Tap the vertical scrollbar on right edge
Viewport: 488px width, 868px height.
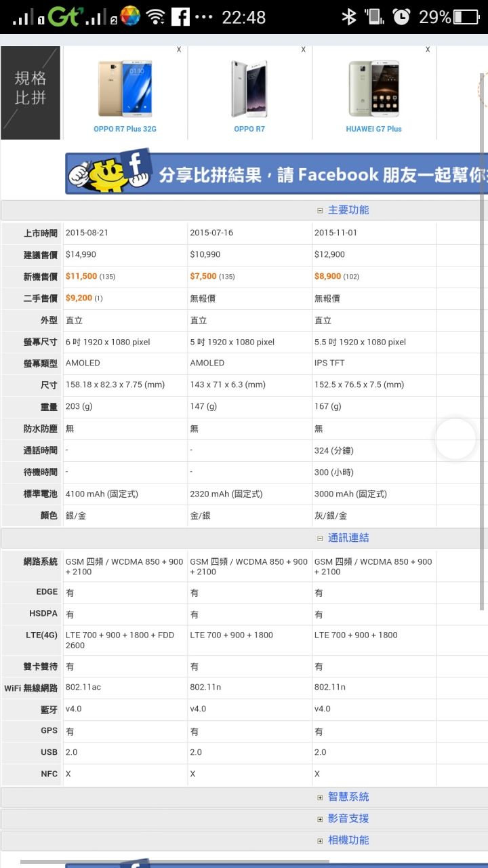tap(483, 341)
